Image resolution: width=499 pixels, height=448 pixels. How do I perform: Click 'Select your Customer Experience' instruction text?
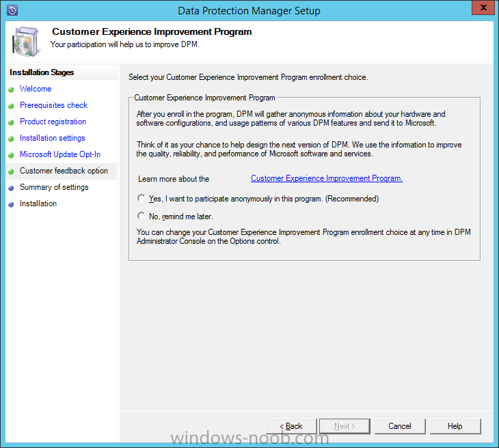248,77
